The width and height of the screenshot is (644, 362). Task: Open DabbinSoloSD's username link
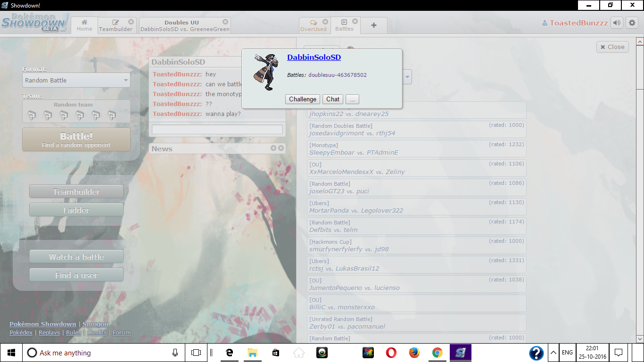(314, 57)
